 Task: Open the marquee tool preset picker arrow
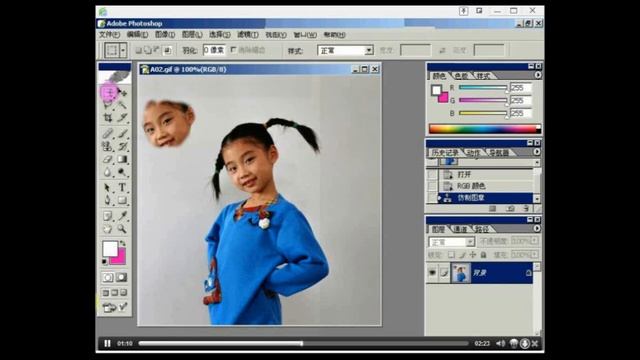[123, 50]
